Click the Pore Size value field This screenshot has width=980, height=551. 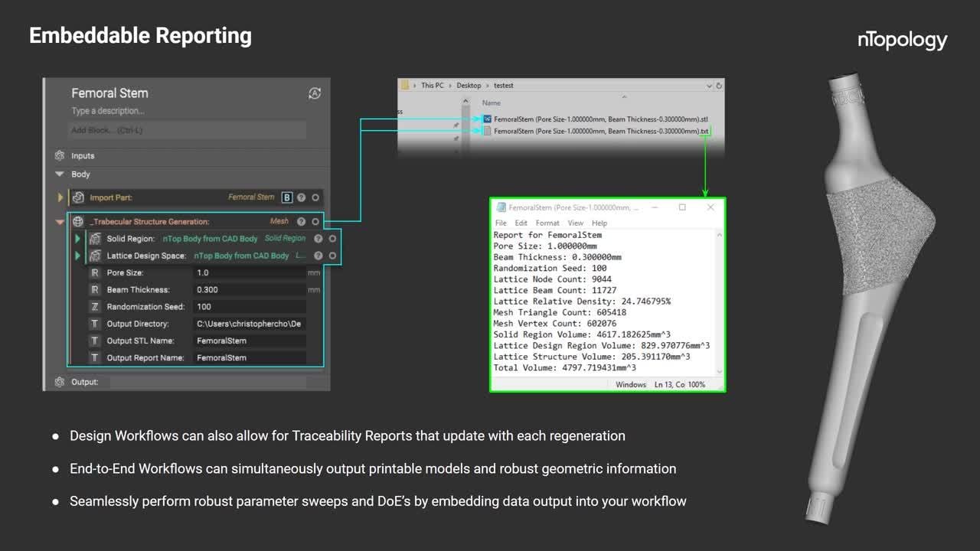pos(249,272)
